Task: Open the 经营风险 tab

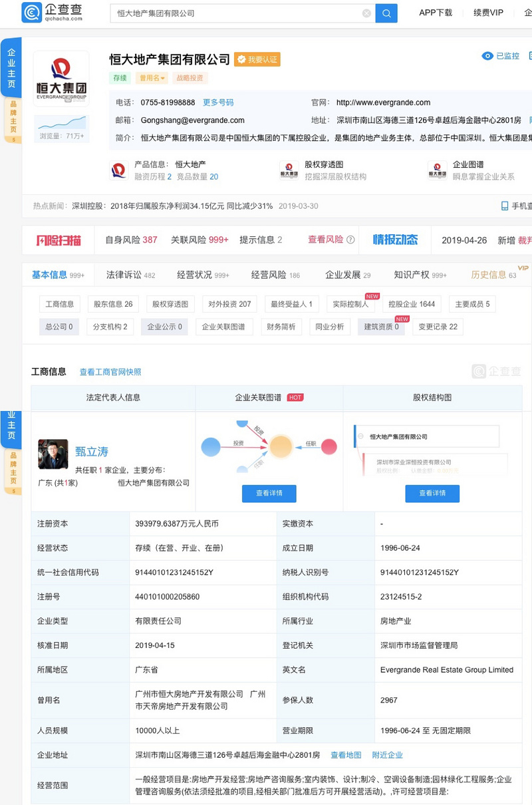Action: 275,275
